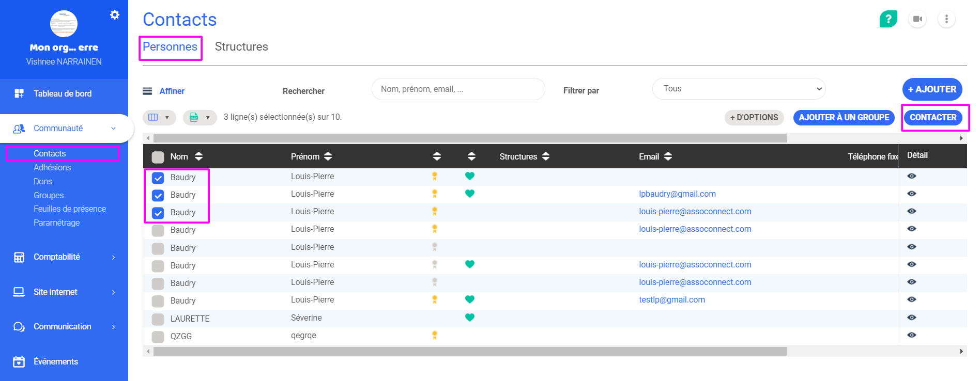980x381 pixels.
Task: Click the Communauté people icon
Action: [19, 129]
